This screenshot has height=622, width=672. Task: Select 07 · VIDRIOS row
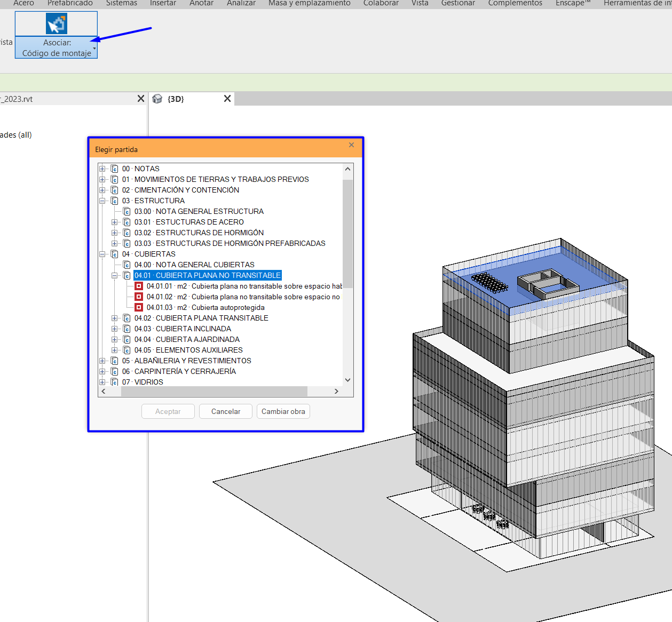(143, 382)
